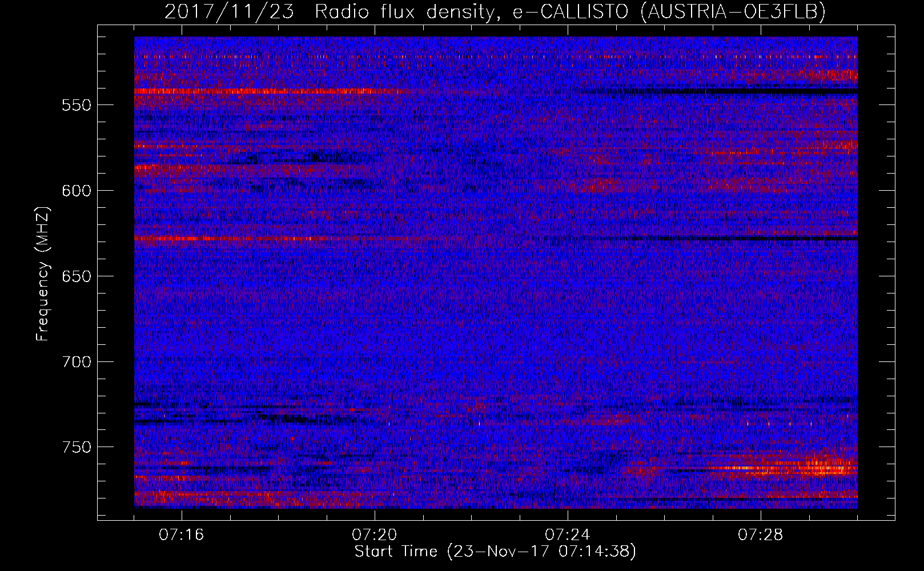Click the 'e-CALLISTO (AUSTRIA-OE3FLB)' station label

[669, 11]
